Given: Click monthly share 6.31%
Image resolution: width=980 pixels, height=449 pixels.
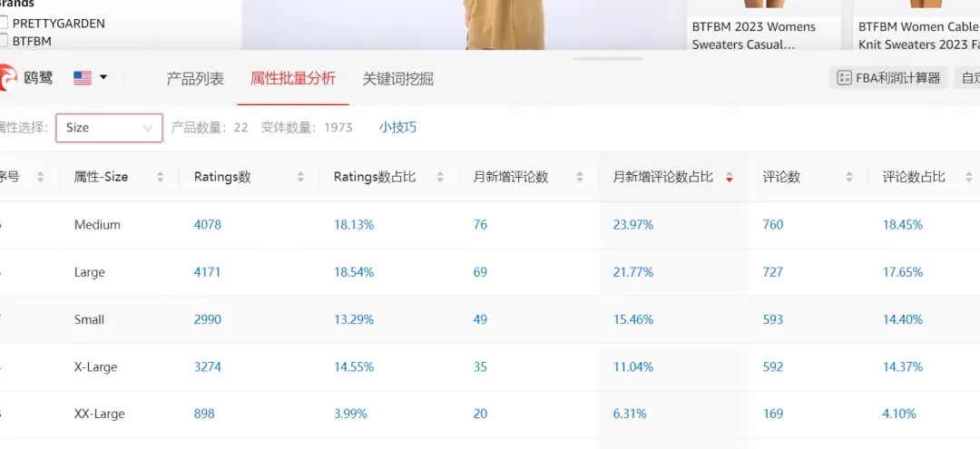Looking at the screenshot, I should [x=630, y=414].
